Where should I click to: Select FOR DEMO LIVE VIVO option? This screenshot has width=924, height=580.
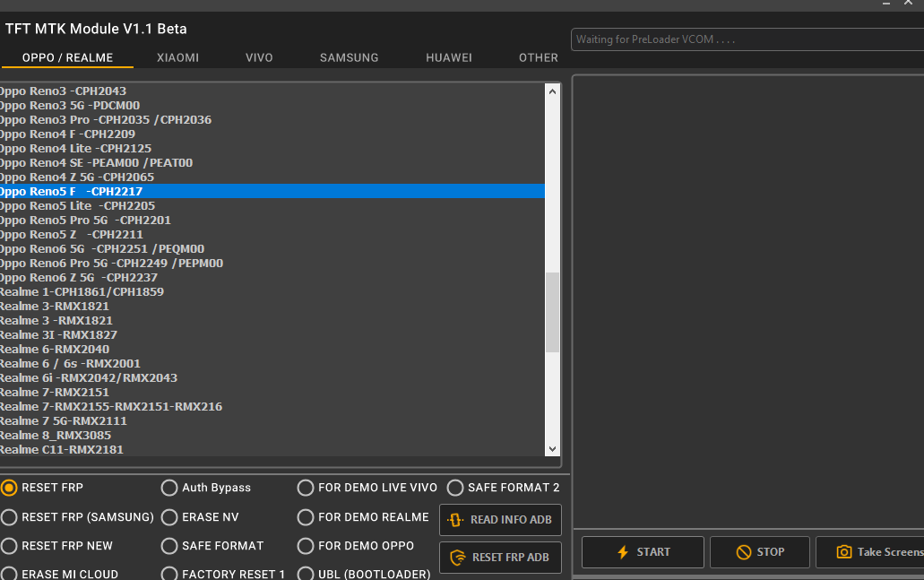306,488
